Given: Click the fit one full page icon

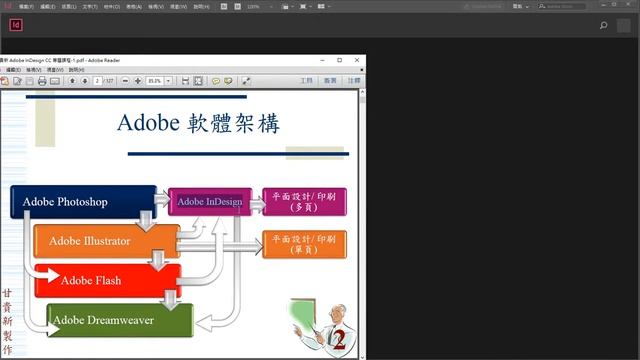Looking at the screenshot, I should pyautogui.click(x=198, y=81).
